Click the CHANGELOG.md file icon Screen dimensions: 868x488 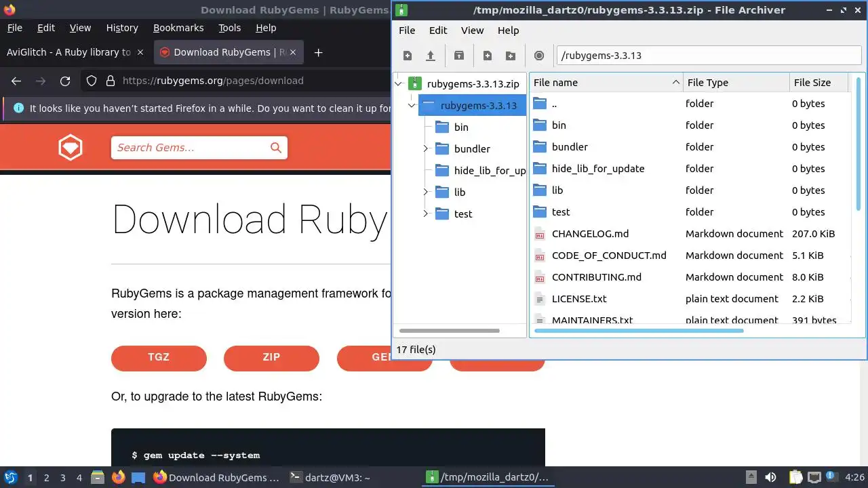coord(540,234)
